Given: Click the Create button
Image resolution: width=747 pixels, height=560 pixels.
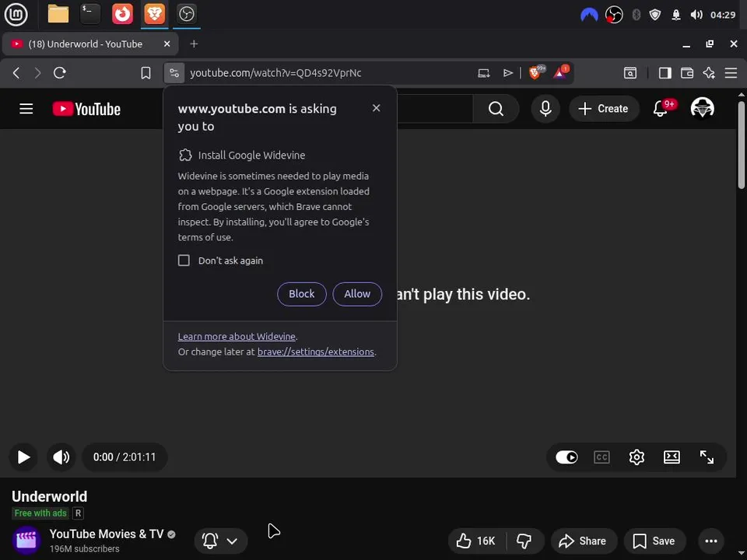Looking at the screenshot, I should (604, 109).
